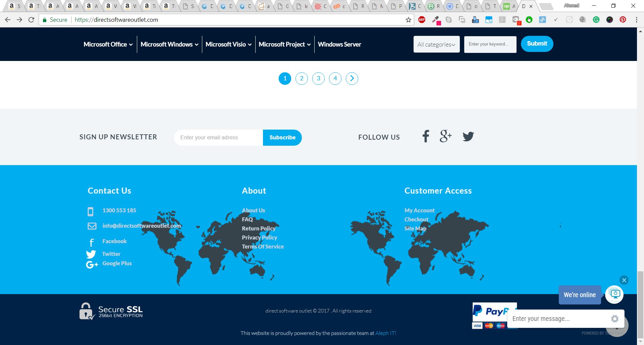
Task: Go to pagination page 3
Action: pos(318,78)
